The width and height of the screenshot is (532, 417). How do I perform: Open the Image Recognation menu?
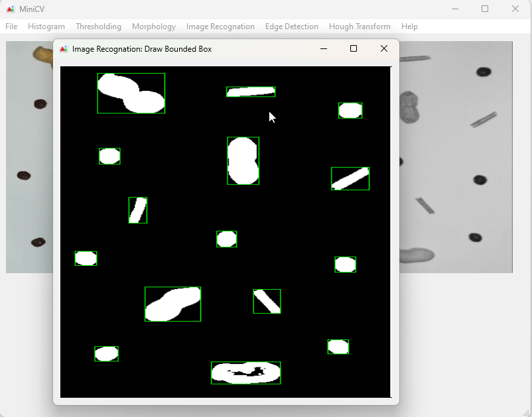220,27
